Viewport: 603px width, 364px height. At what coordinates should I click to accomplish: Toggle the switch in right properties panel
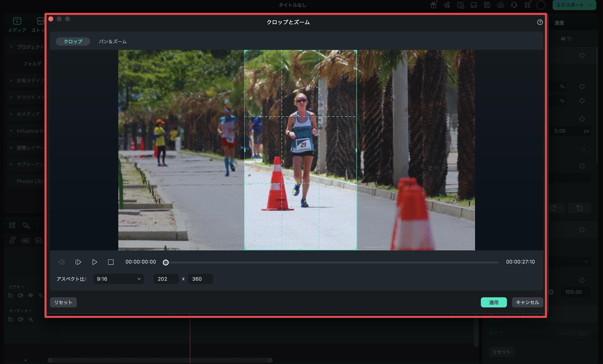(586, 149)
